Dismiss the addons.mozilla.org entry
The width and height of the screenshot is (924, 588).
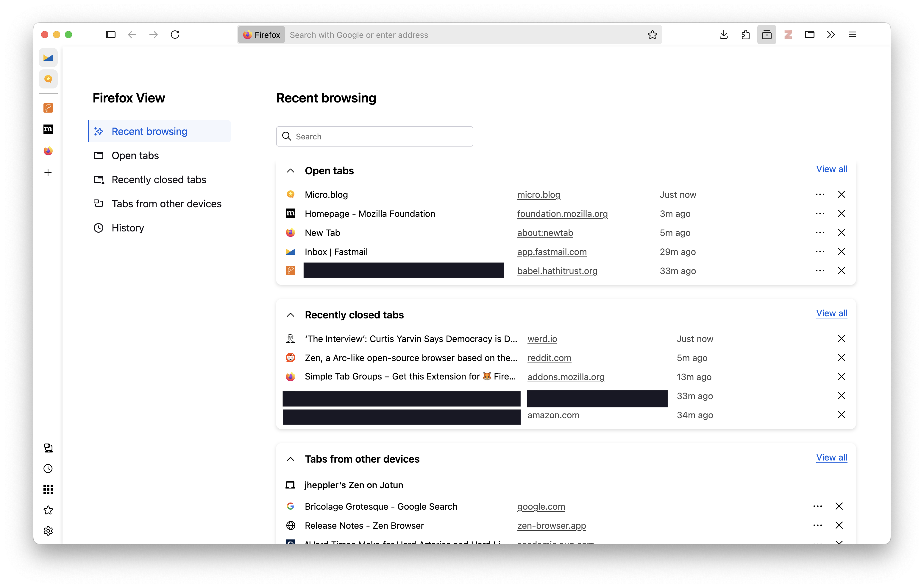(841, 377)
